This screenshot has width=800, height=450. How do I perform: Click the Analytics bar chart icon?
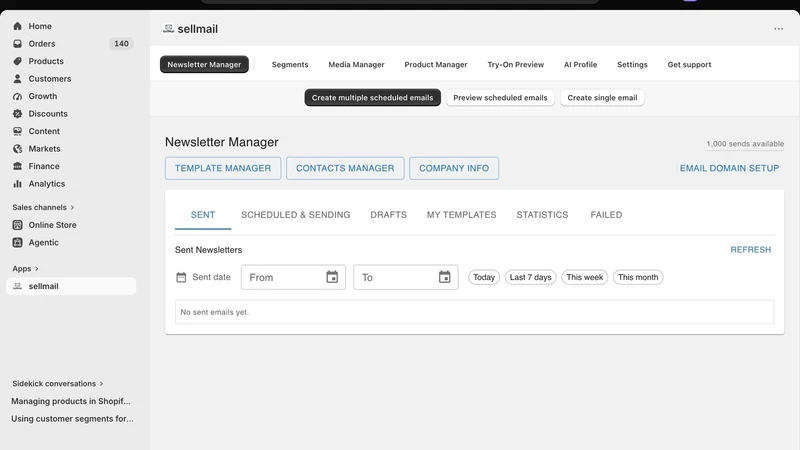(x=17, y=184)
